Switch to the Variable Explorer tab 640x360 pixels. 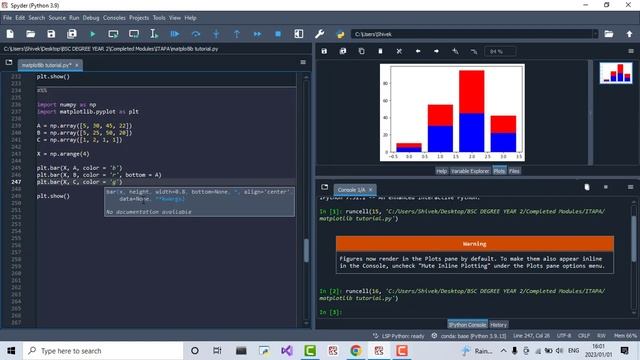(x=470, y=171)
